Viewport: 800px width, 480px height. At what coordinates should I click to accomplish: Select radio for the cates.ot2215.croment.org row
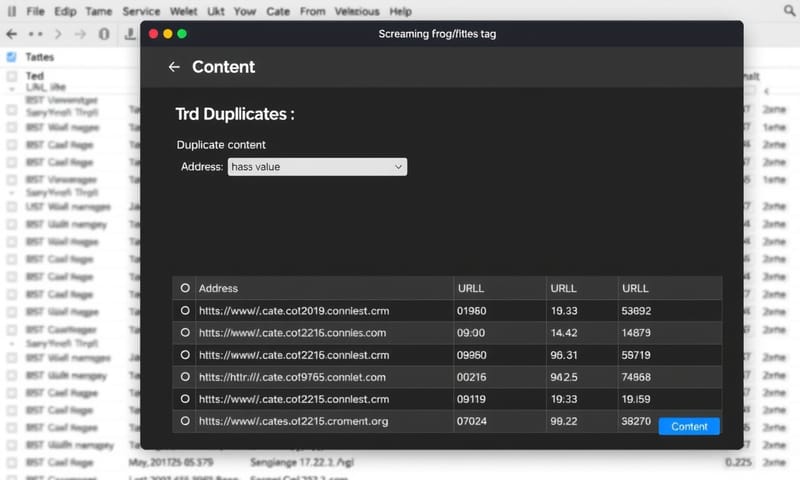[x=184, y=422]
